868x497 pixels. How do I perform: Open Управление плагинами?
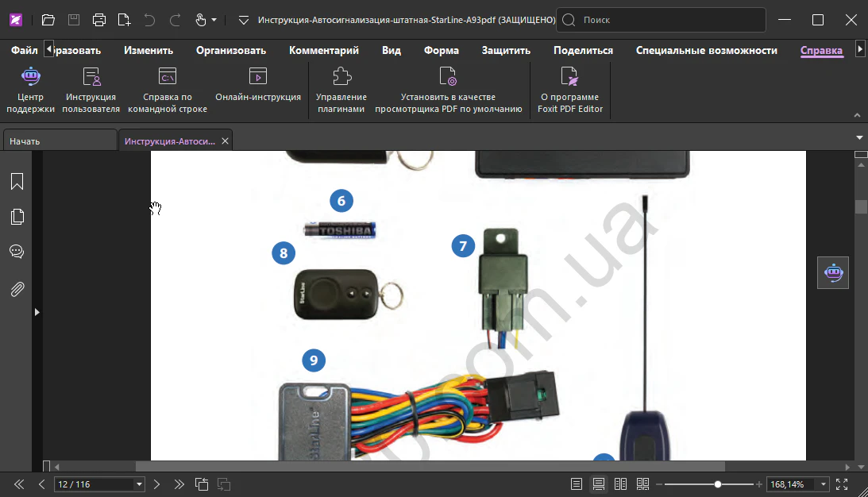pos(341,91)
